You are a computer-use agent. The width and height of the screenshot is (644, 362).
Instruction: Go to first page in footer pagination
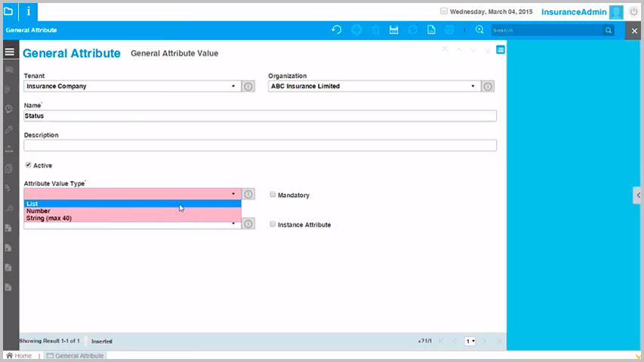coord(441,341)
